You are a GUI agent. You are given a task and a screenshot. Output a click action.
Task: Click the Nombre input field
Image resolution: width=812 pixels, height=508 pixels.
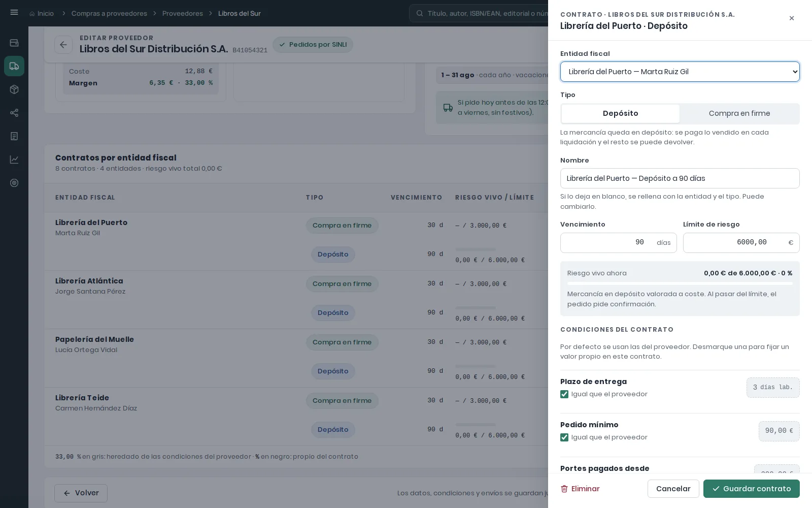pos(680,178)
